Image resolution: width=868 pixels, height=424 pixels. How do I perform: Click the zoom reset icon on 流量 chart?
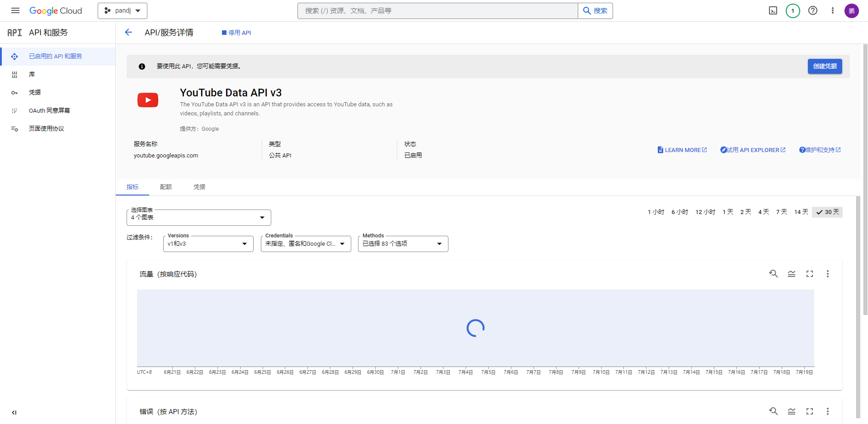[774, 274]
